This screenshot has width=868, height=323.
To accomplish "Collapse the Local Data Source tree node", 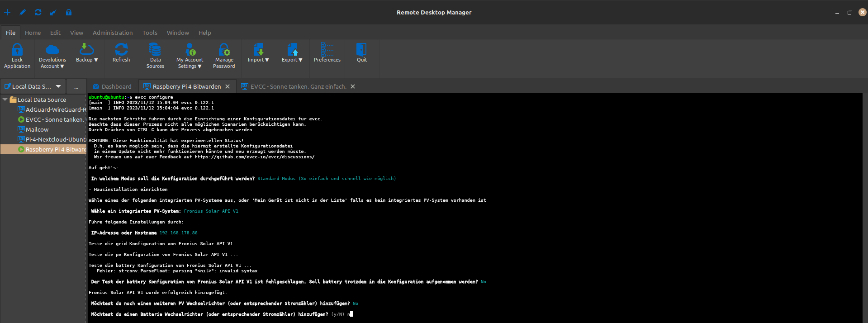I will tap(5, 100).
